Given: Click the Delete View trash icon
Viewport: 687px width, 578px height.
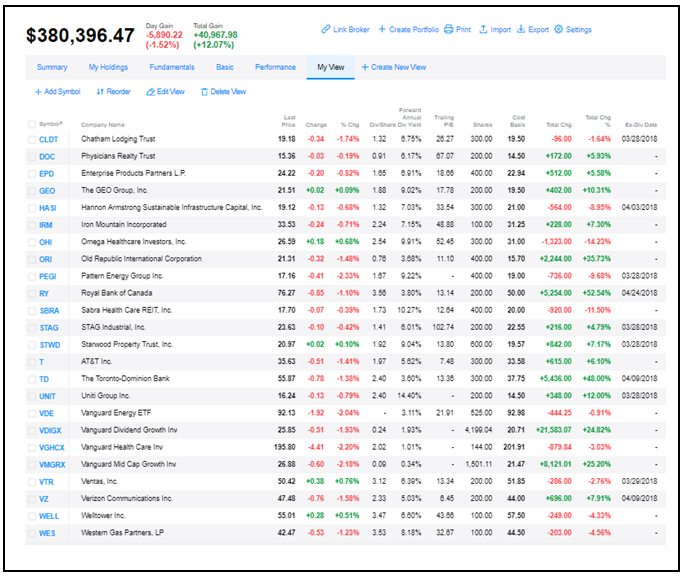Looking at the screenshot, I should pos(204,92).
